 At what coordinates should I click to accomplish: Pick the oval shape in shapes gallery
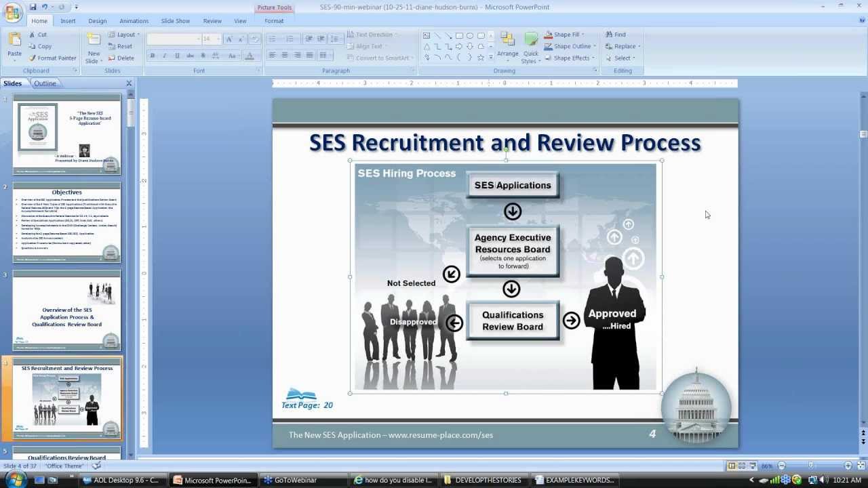coord(470,35)
